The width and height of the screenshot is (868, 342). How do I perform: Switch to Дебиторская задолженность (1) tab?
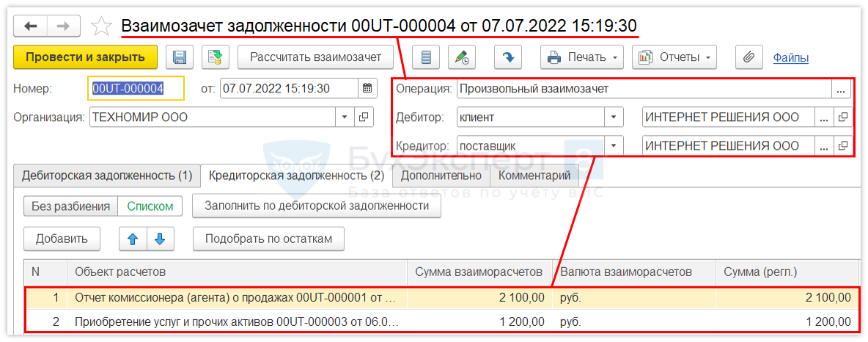pos(107,176)
